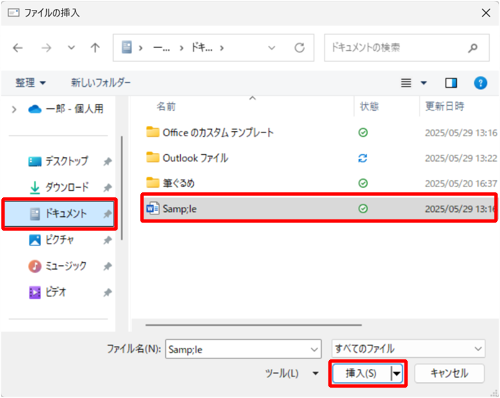This screenshot has width=500, height=398.
Task: Click the date 2025/05/29 13:22
Action: [461, 158]
